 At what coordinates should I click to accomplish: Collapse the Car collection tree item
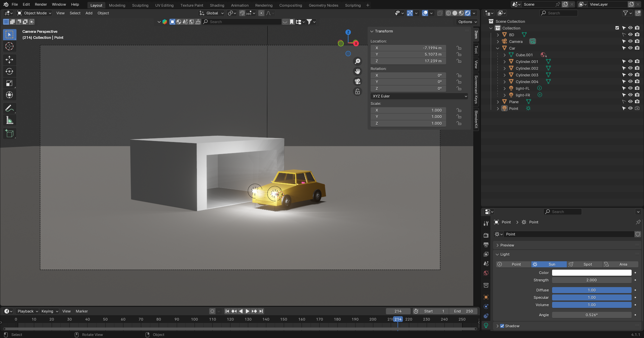498,48
